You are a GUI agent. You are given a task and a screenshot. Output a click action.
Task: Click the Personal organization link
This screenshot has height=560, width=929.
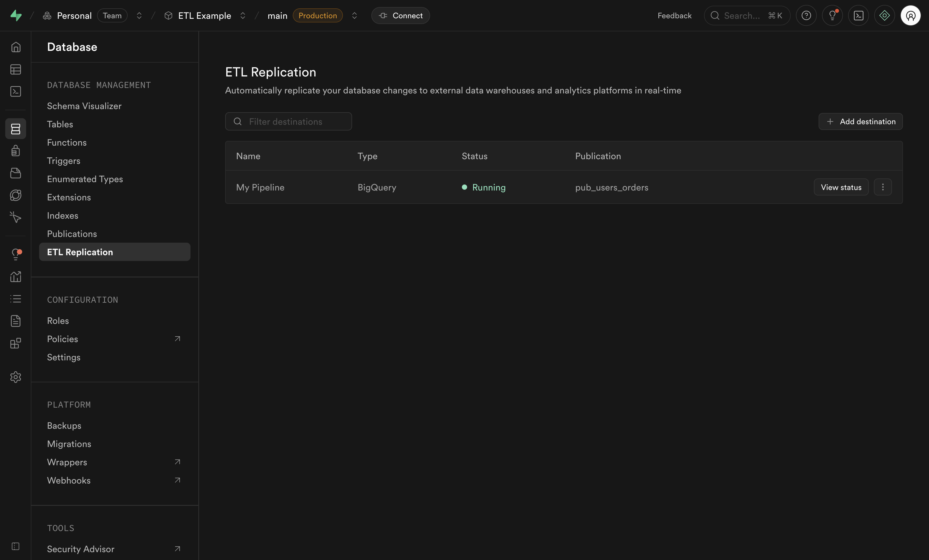(x=74, y=15)
